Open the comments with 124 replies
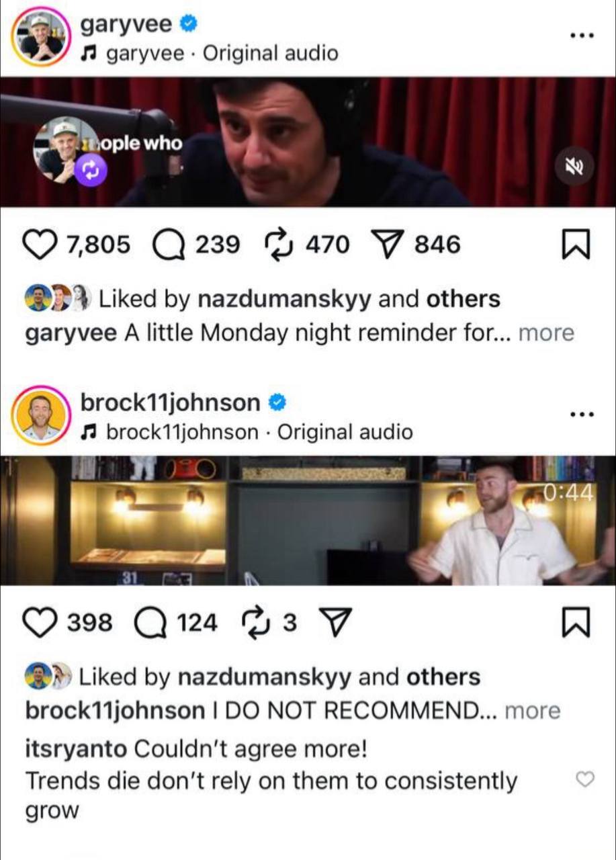 point(151,623)
